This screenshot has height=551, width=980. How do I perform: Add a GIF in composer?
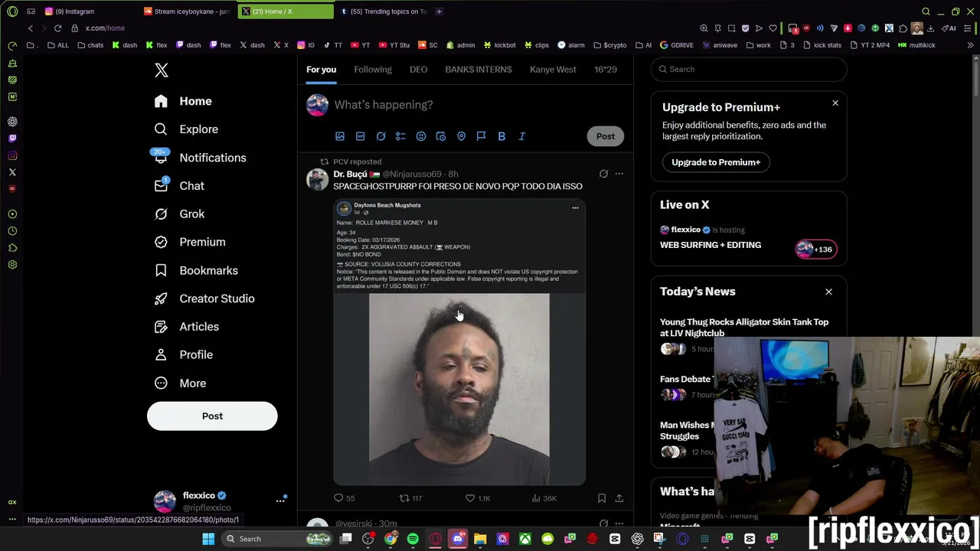tap(360, 136)
